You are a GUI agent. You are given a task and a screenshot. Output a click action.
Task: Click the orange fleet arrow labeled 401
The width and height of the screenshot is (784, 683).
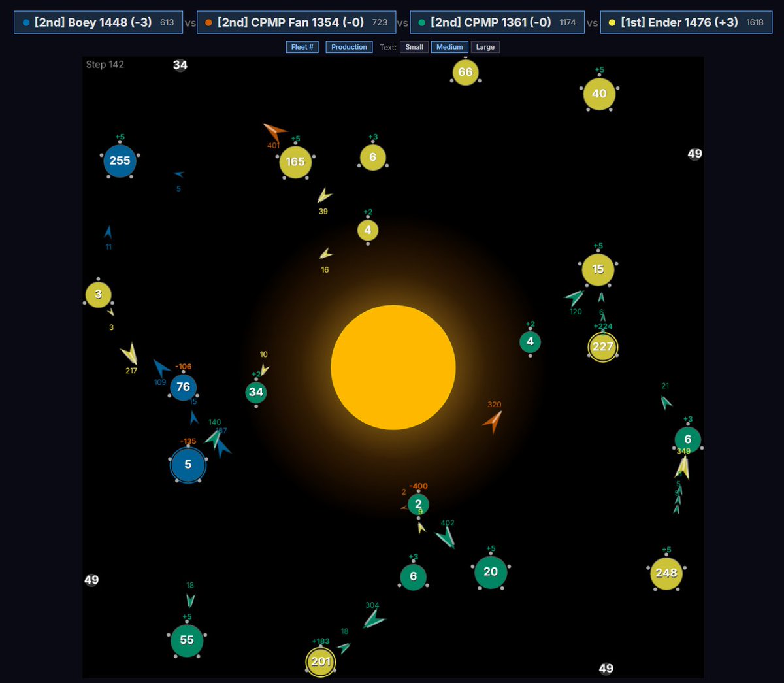(275, 131)
